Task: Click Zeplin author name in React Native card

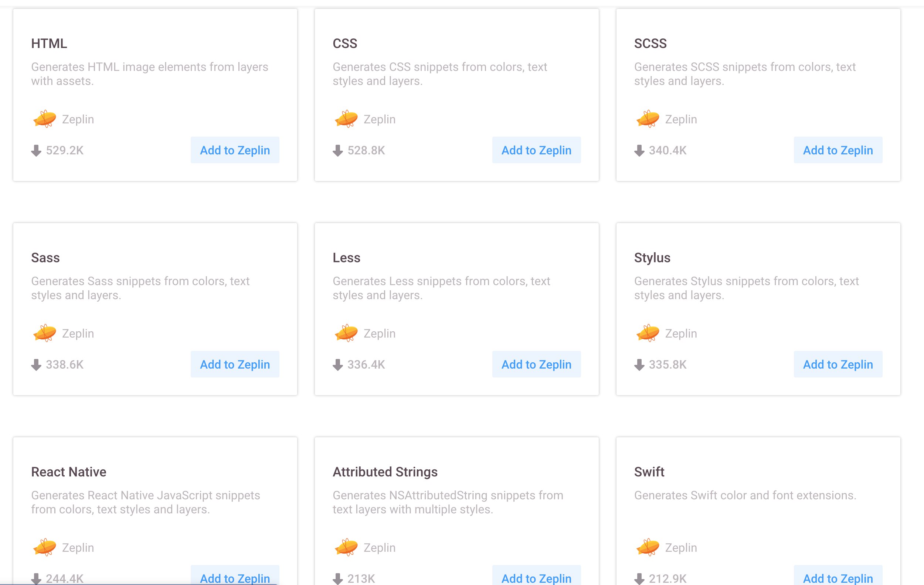Action: point(78,548)
